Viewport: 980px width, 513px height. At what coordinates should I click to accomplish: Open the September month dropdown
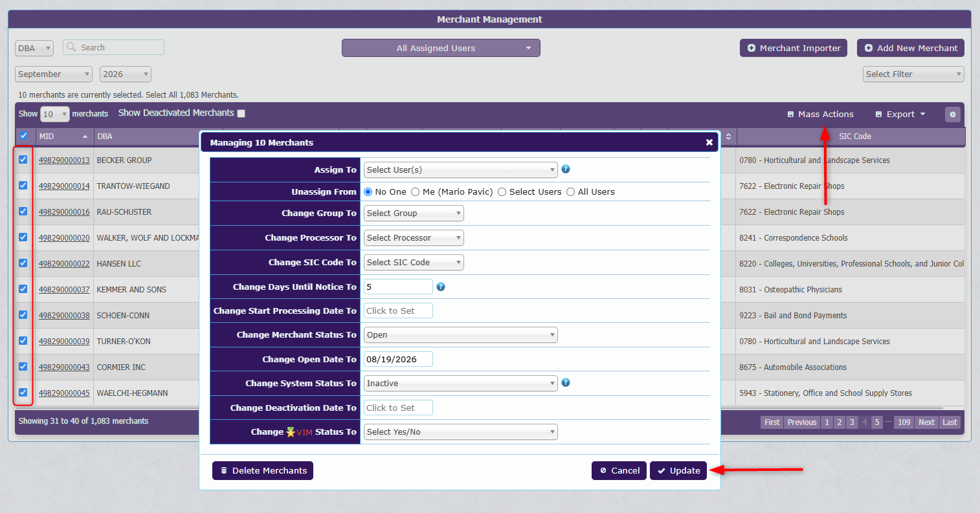[54, 74]
